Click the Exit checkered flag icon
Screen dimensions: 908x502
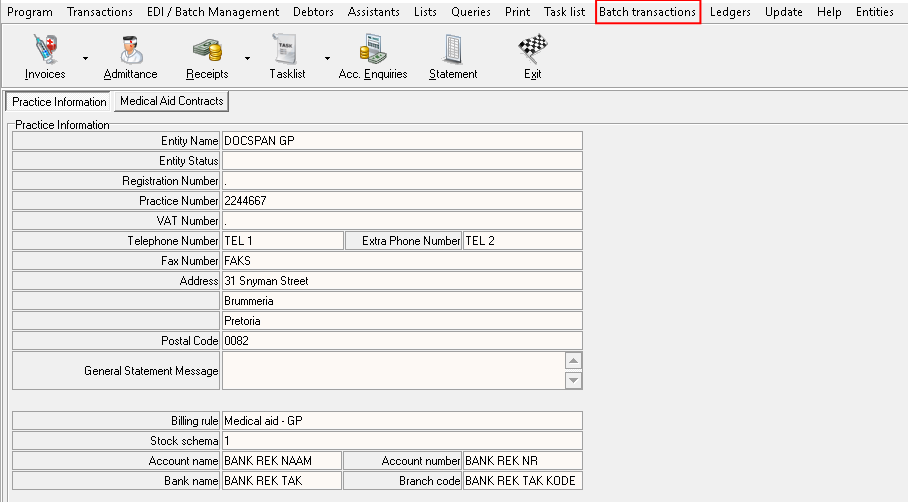(x=532, y=56)
